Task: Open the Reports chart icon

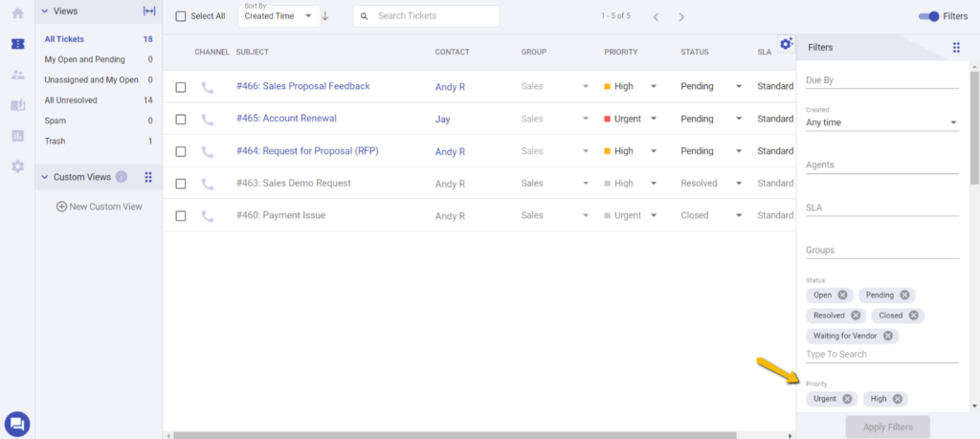Action: (x=17, y=136)
